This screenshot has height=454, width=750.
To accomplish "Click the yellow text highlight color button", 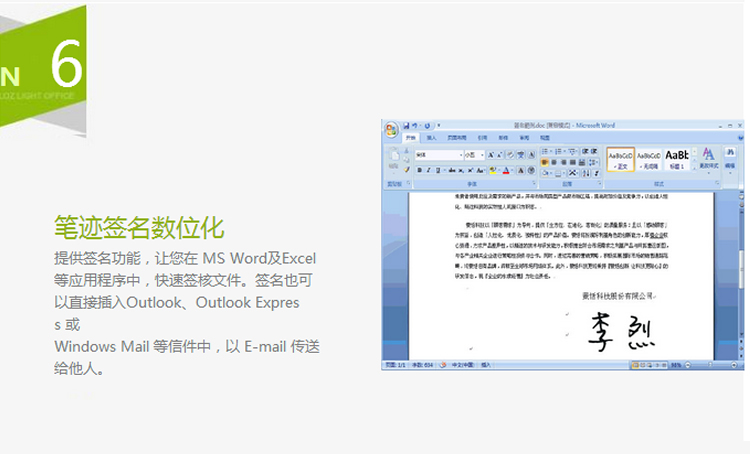I will (493, 170).
